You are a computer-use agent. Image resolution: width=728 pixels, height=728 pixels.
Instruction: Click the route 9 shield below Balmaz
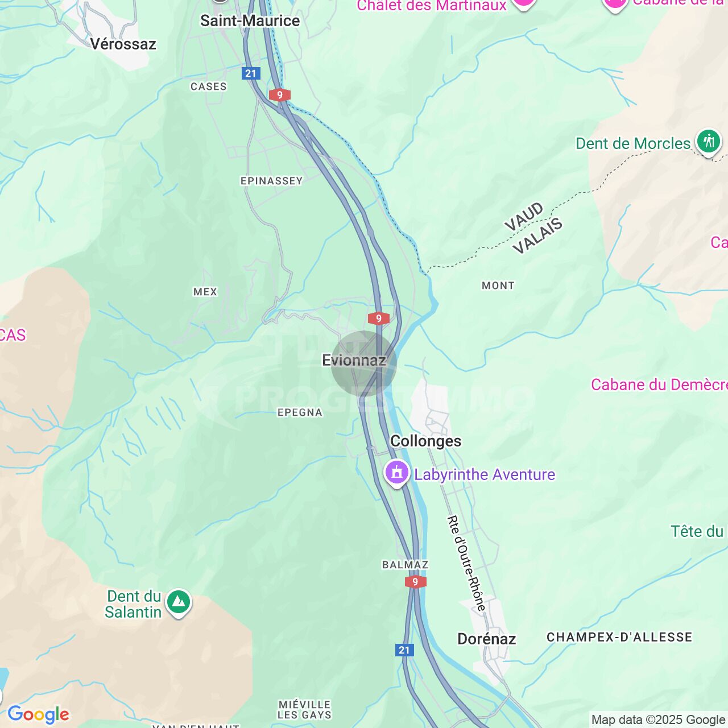[x=416, y=582]
